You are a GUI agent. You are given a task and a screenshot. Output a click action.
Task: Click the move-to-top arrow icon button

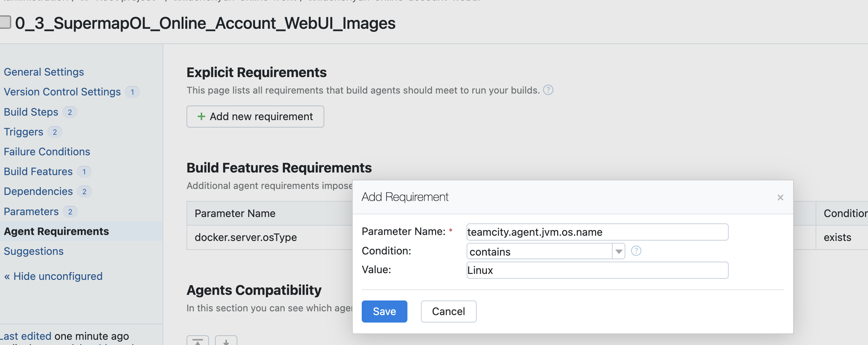click(x=198, y=341)
